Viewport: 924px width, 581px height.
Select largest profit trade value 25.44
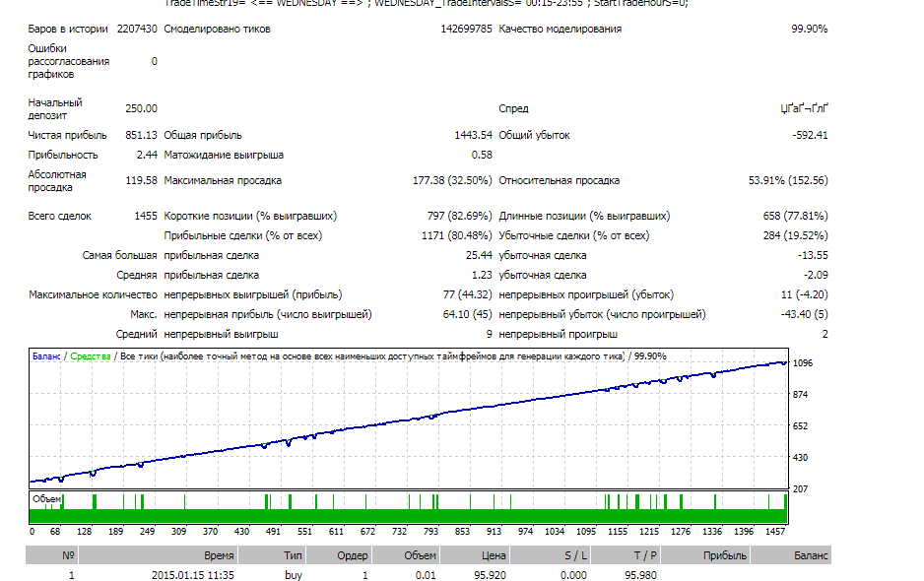pyautogui.click(x=479, y=255)
